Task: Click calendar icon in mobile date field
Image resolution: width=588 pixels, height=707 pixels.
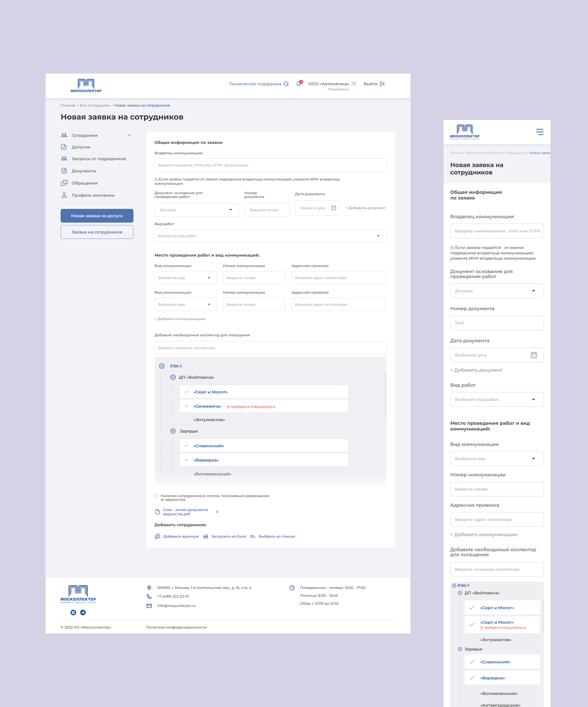Action: (533, 355)
